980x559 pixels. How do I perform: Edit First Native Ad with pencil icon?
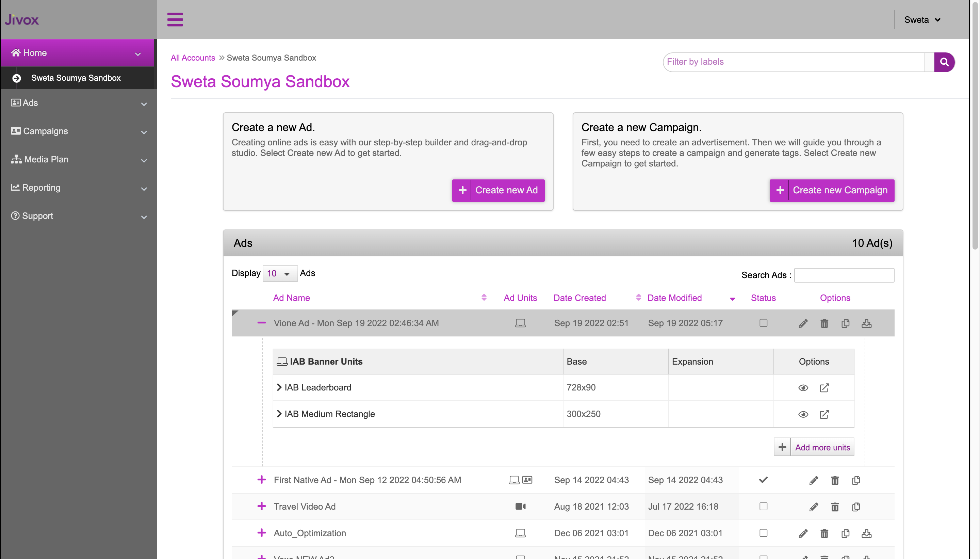coord(814,480)
